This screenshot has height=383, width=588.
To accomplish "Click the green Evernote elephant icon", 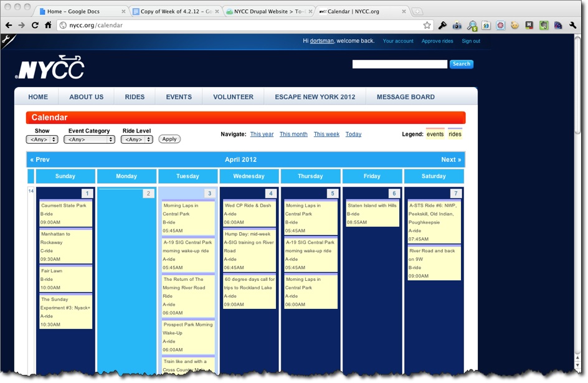I will 544,26.
